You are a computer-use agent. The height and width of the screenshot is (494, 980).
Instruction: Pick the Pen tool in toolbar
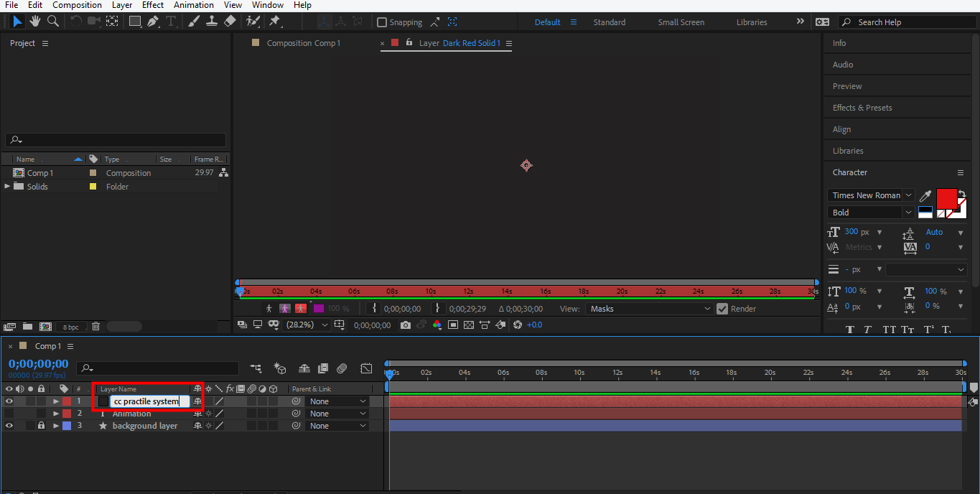[153, 22]
